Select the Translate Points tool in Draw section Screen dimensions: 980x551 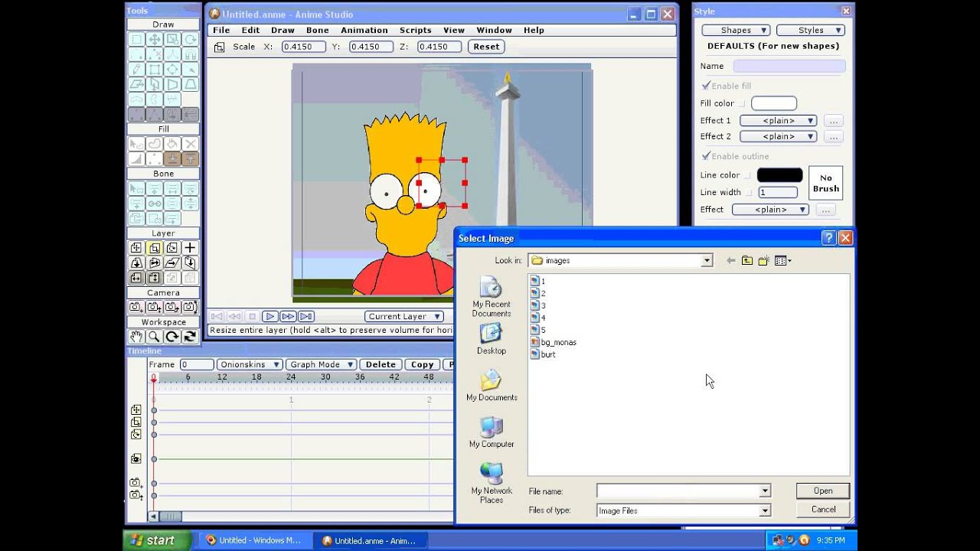click(154, 39)
